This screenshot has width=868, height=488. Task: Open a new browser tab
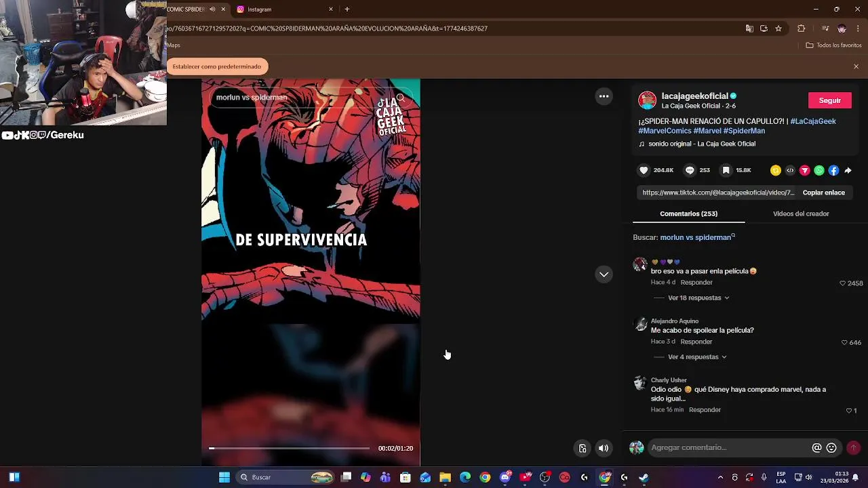[x=347, y=9]
